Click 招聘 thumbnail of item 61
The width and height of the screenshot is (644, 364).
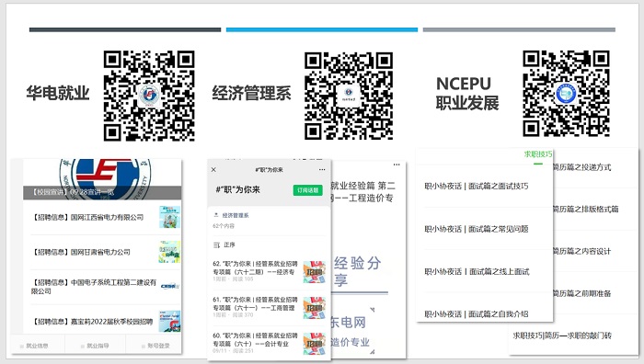[x=315, y=308]
